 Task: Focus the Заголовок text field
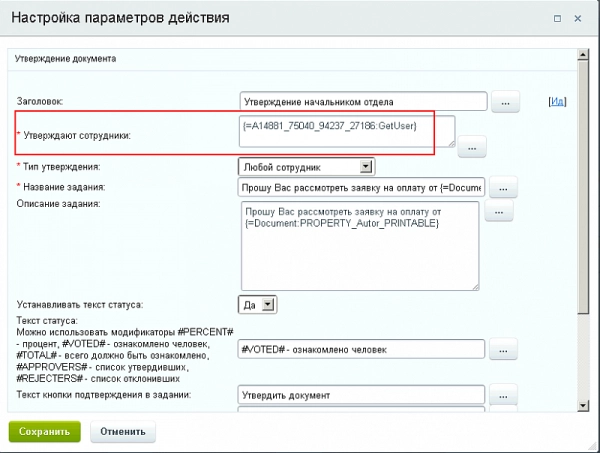click(x=362, y=102)
